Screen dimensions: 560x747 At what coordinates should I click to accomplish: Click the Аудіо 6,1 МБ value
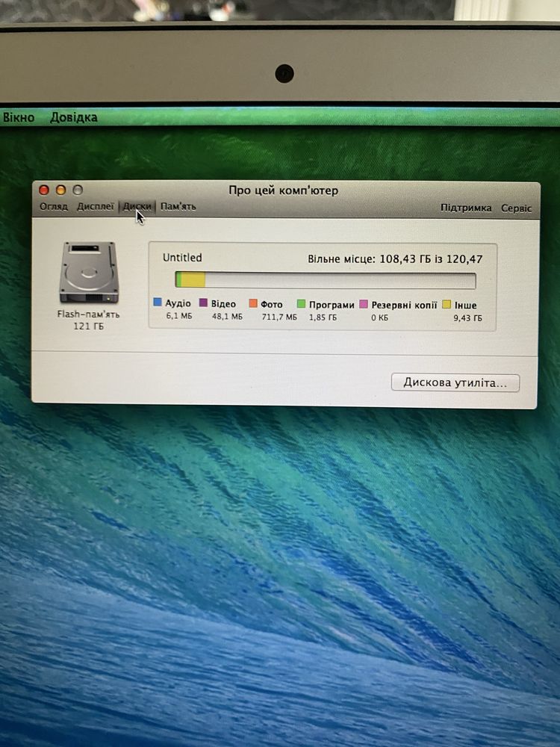(179, 316)
